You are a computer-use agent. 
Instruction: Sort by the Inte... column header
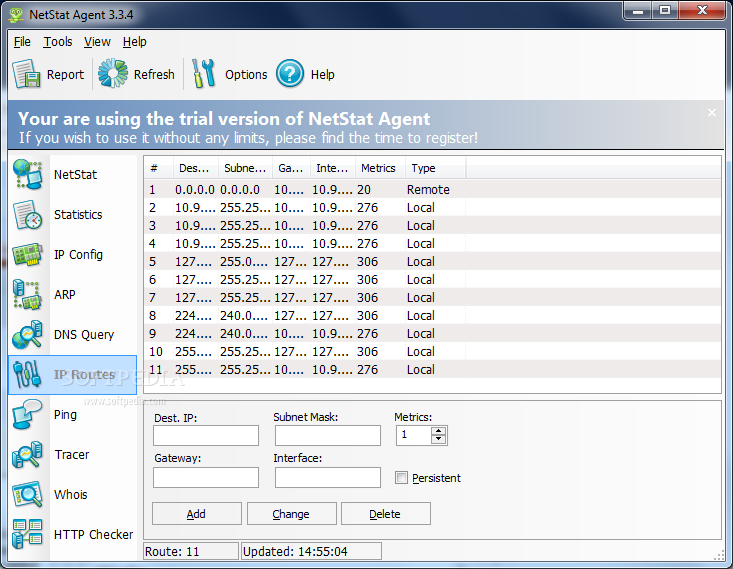tap(333, 168)
